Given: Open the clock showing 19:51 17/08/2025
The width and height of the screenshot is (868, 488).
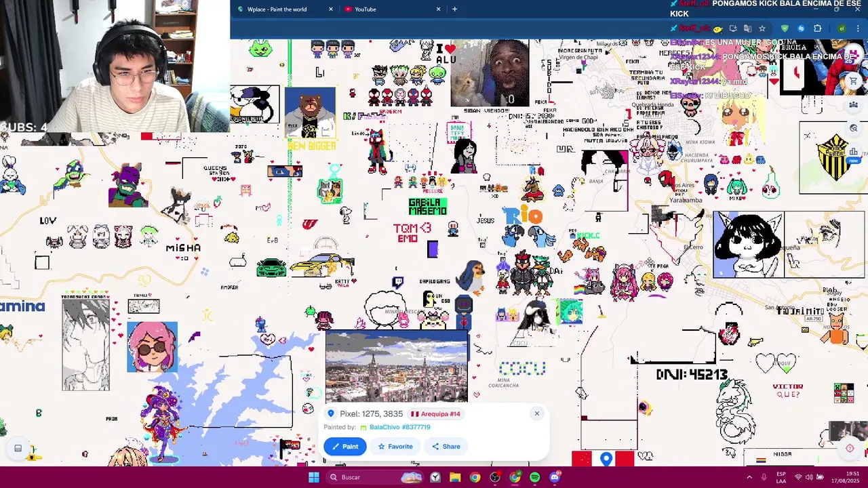Looking at the screenshot, I should [845, 477].
